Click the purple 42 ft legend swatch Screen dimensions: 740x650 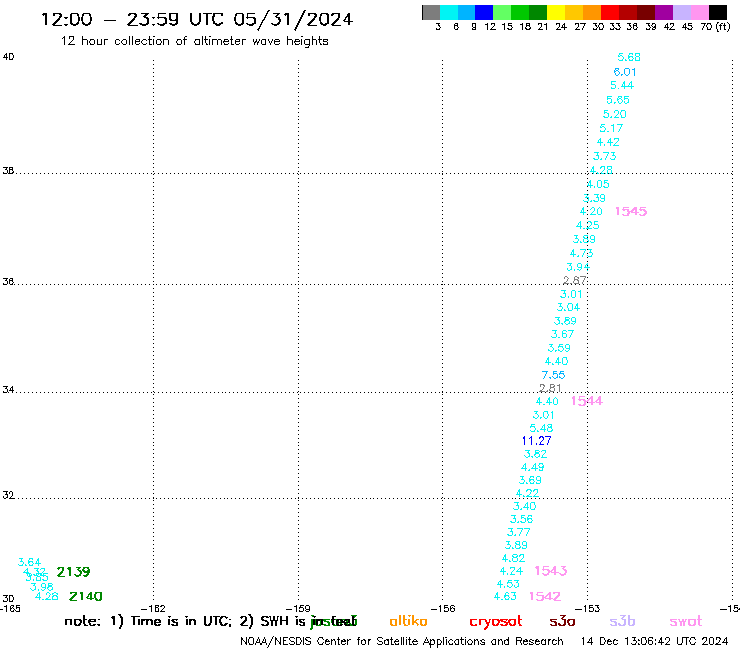pyautogui.click(x=664, y=13)
